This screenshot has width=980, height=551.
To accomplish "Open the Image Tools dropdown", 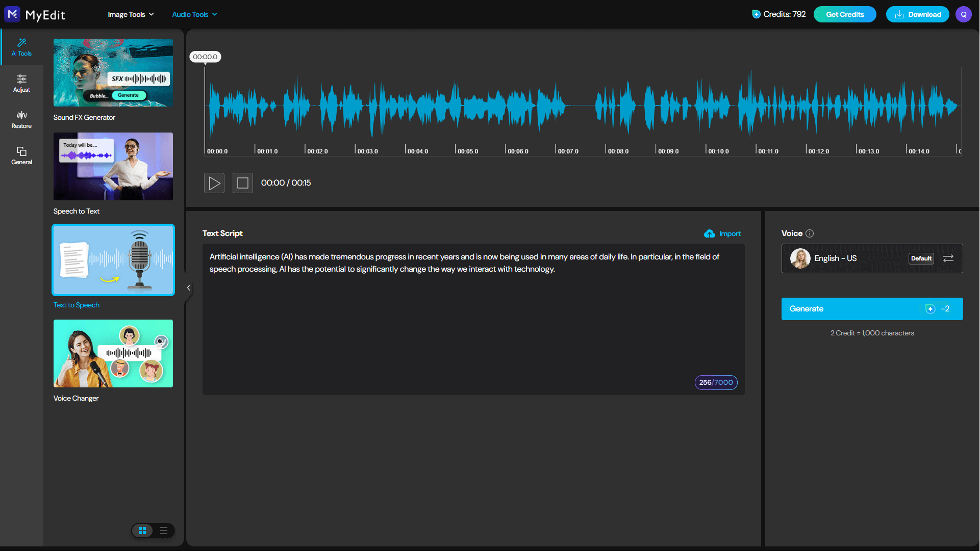I will coord(131,14).
